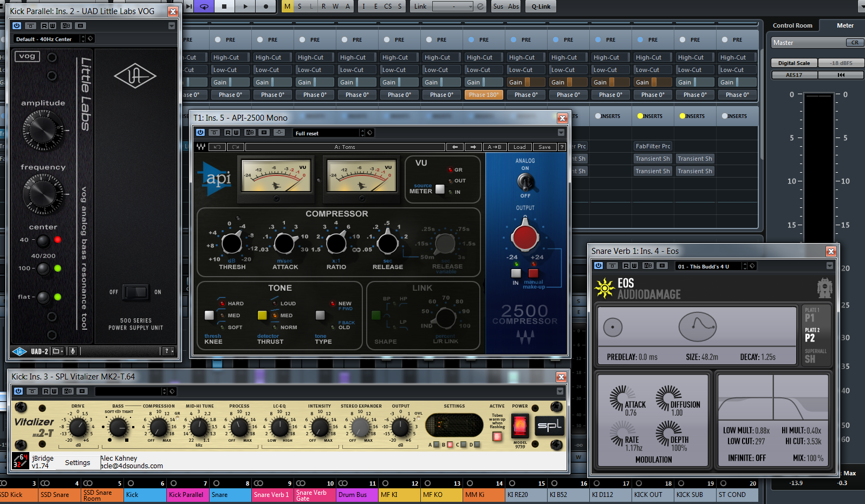Click the API-2500 KNEE selector button
The image size is (865, 504).
tap(209, 315)
